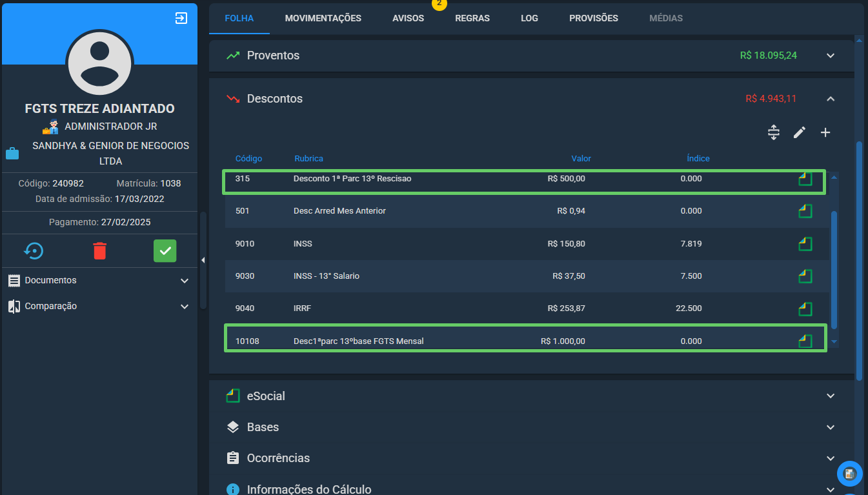868x495 pixels.
Task: Open eSocial icon for INSS row
Action: point(805,244)
